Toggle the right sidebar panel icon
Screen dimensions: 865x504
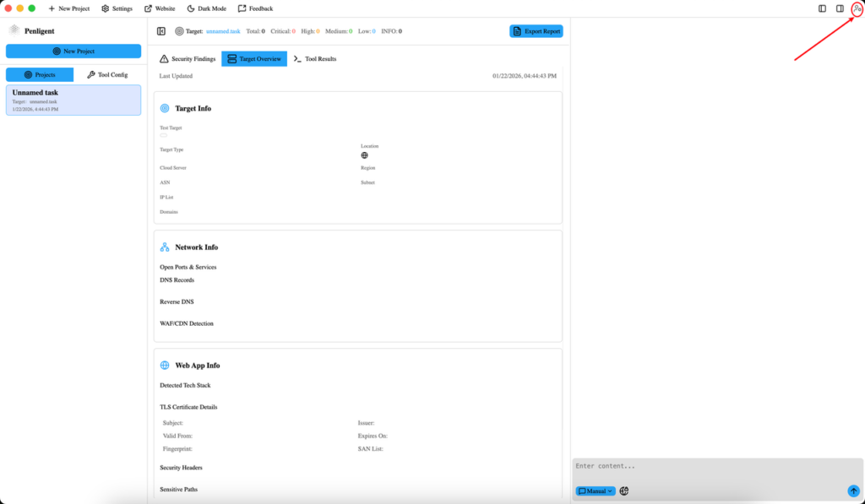tap(840, 8)
